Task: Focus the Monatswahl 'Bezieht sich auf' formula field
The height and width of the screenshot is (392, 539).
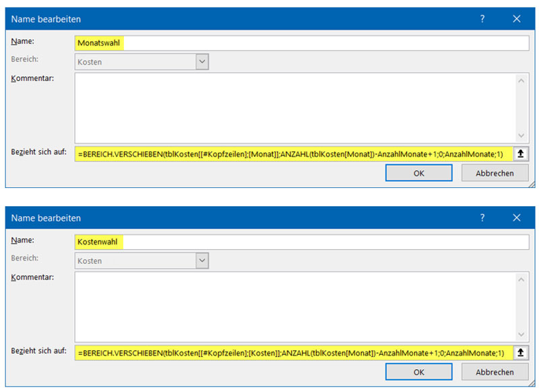Action: (x=294, y=154)
